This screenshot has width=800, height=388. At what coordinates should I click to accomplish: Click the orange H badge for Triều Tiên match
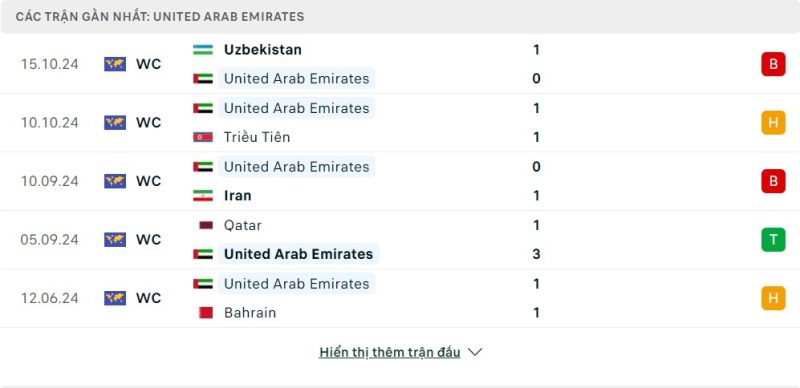773,123
